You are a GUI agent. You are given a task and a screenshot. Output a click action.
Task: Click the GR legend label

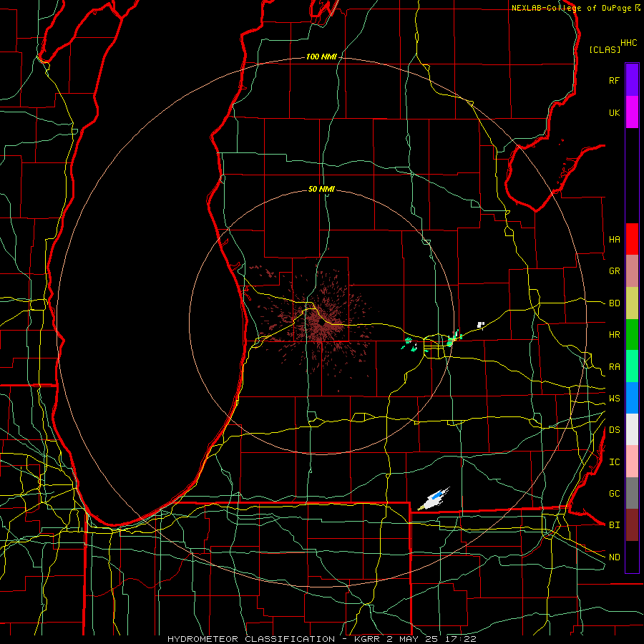click(x=614, y=271)
